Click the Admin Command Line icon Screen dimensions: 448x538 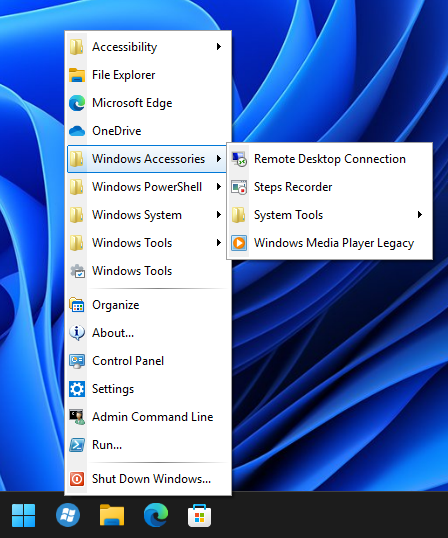(x=77, y=417)
